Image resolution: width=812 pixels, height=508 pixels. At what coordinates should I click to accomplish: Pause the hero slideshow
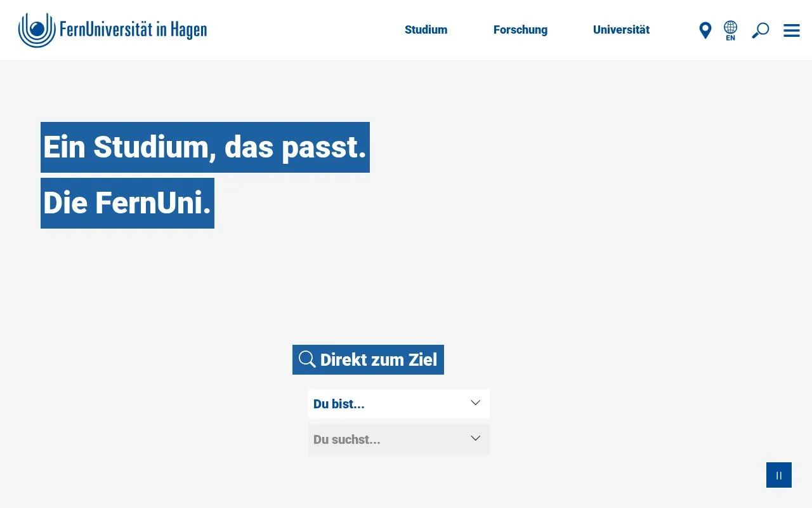click(x=779, y=475)
